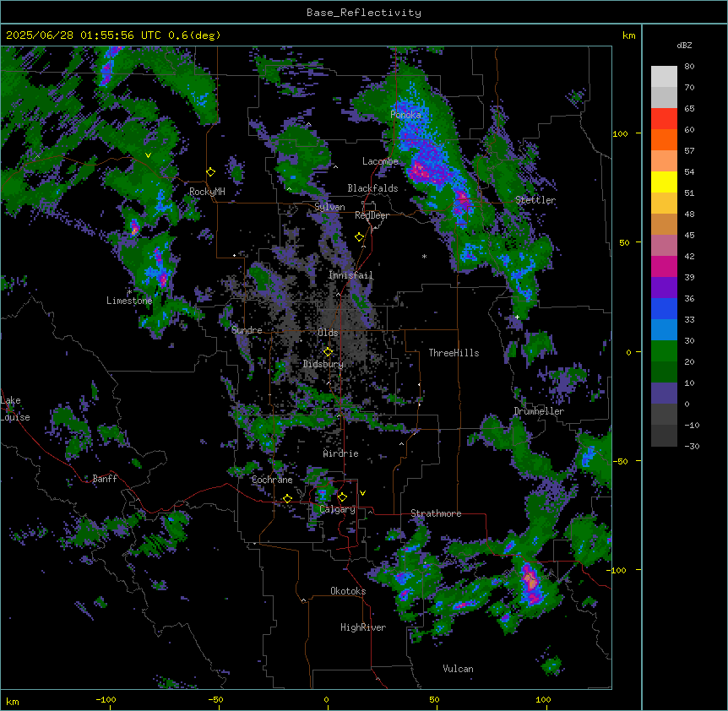
Task: Click the Sylvan city label
Action: (x=329, y=207)
